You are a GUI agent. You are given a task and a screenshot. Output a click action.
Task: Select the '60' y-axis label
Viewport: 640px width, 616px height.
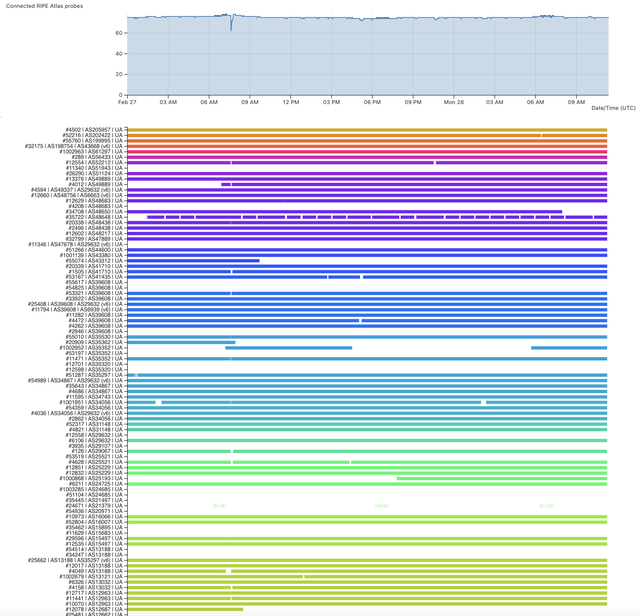(x=119, y=33)
